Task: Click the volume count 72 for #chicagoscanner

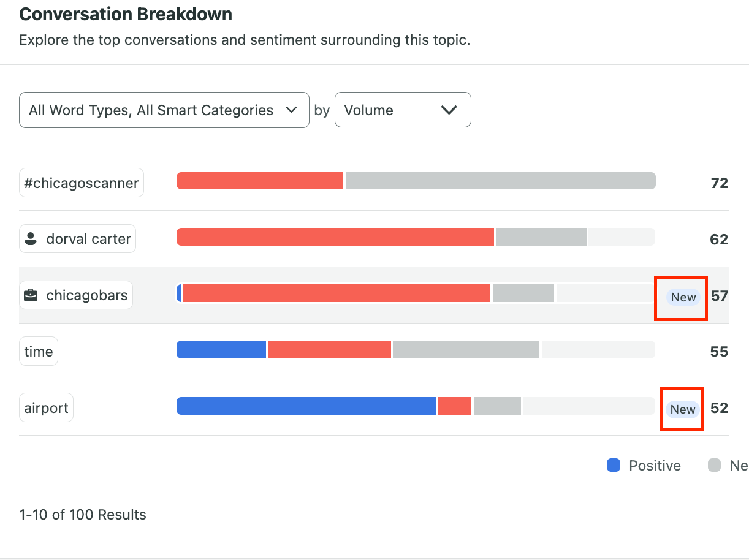Action: click(x=718, y=183)
